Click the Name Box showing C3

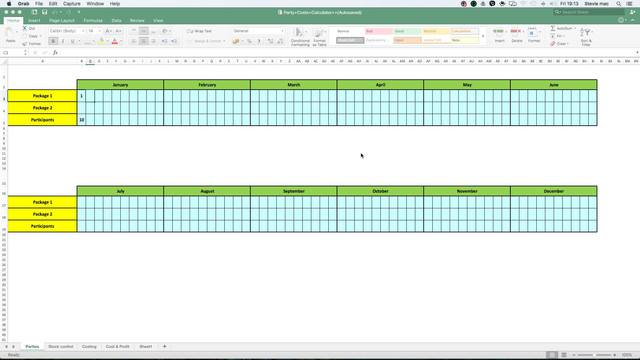(x=13, y=53)
